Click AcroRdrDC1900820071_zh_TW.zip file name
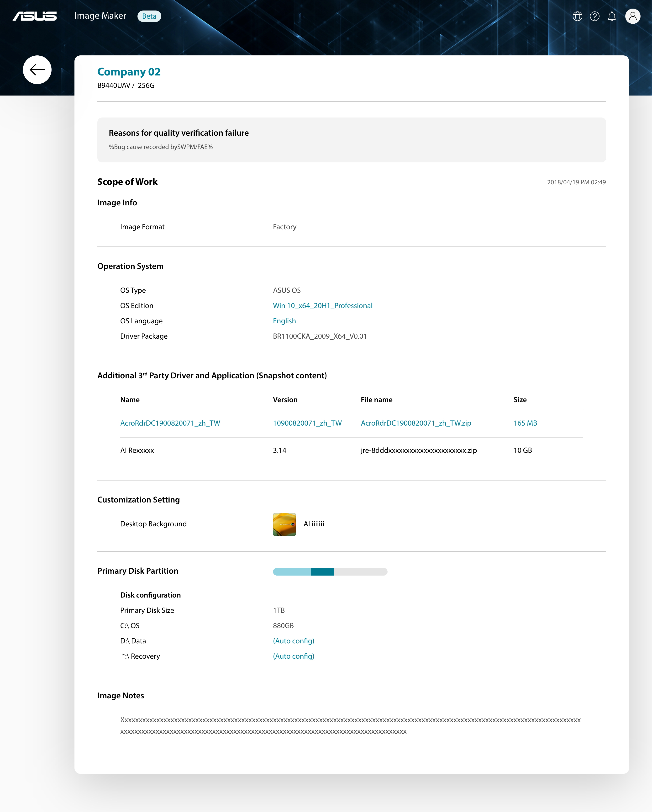The height and width of the screenshot is (812, 652). pos(415,423)
